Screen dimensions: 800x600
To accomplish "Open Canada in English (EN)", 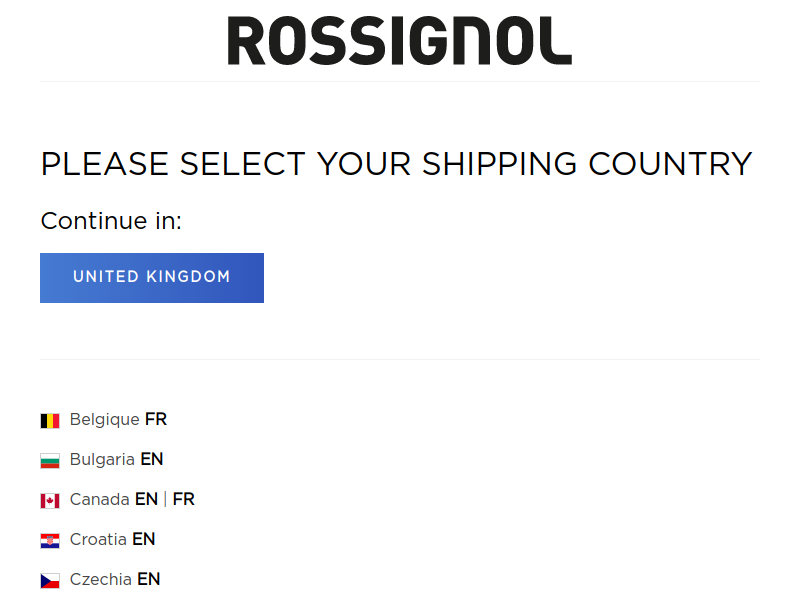I will [146, 499].
